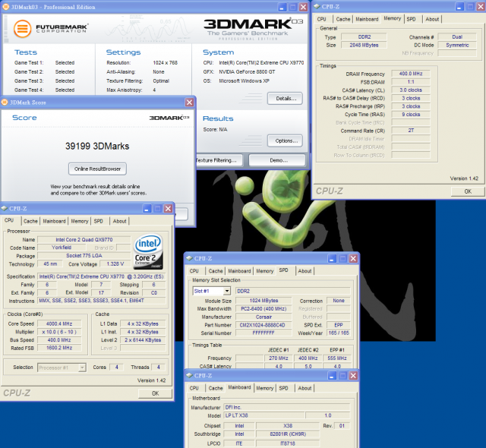Viewport: 486px width, 448px height.
Task: Open About tab in processor CPU-Z window
Action: (119, 221)
